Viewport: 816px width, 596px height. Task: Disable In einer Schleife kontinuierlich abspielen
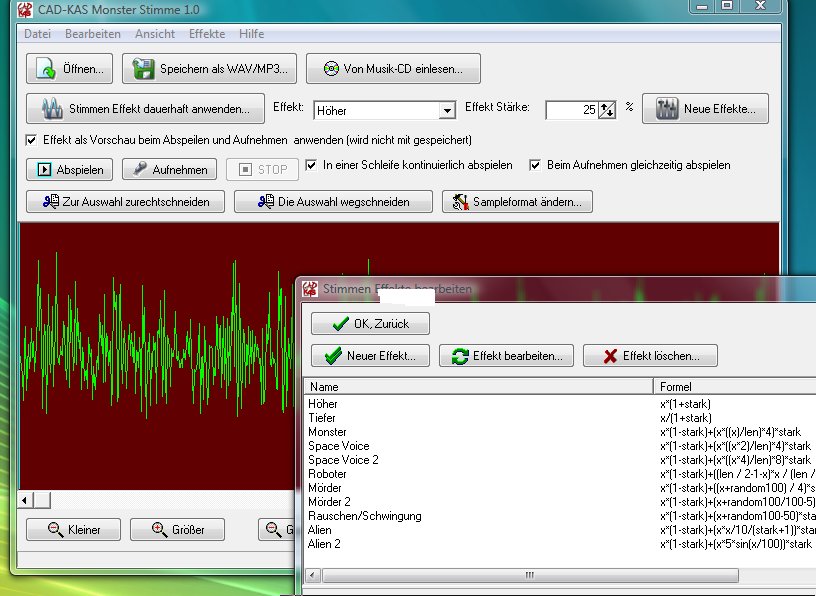(312, 165)
